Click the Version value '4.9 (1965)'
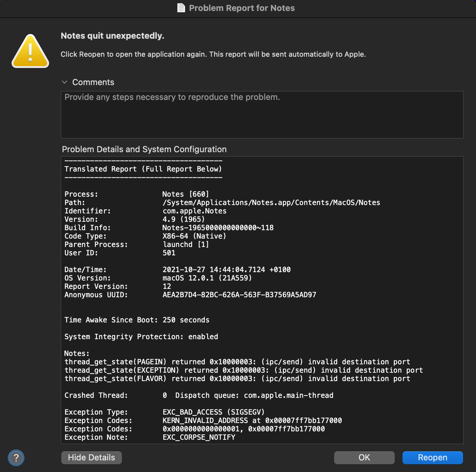The width and height of the screenshot is (476, 472). [x=183, y=219]
